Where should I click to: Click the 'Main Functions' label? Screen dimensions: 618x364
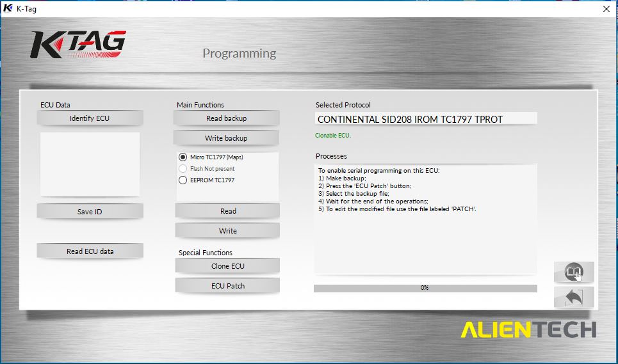[200, 105]
